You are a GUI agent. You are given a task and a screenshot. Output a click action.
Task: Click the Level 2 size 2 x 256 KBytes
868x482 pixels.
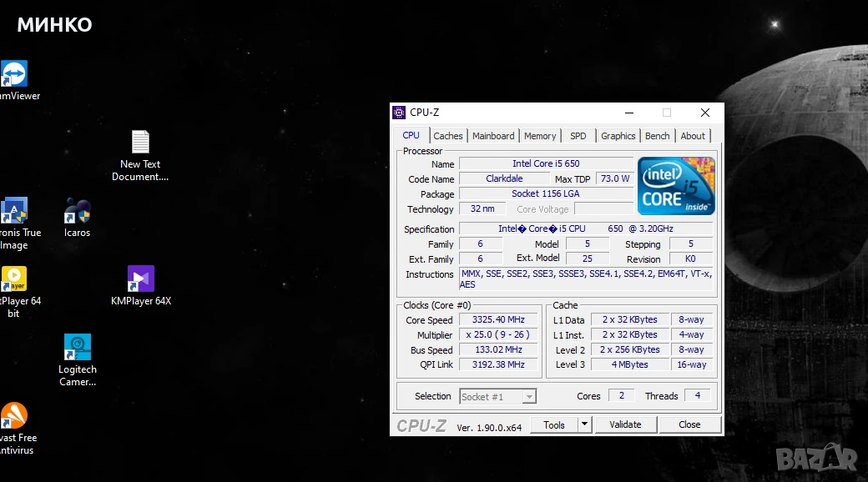630,349
